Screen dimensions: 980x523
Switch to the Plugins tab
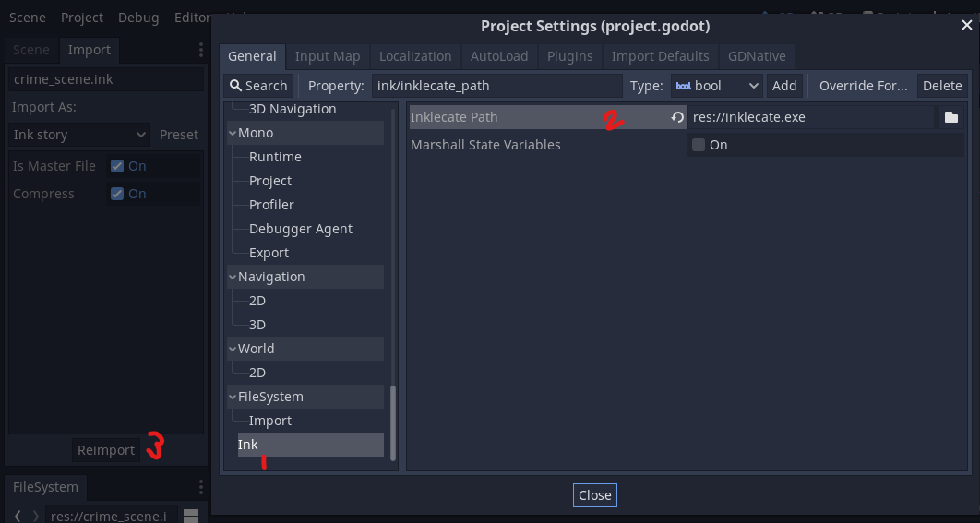(570, 56)
